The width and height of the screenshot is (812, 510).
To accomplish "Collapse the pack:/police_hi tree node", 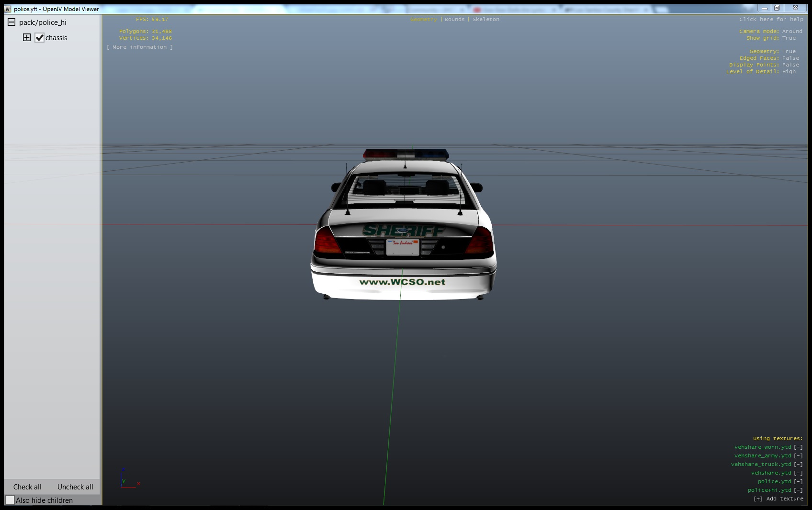I will 11,22.
